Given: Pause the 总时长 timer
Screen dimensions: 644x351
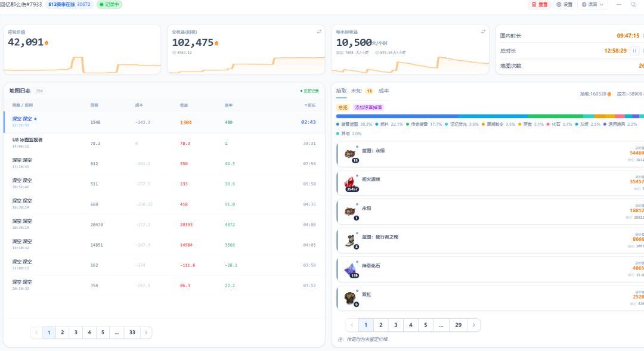Looking at the screenshot, I should coord(634,51).
